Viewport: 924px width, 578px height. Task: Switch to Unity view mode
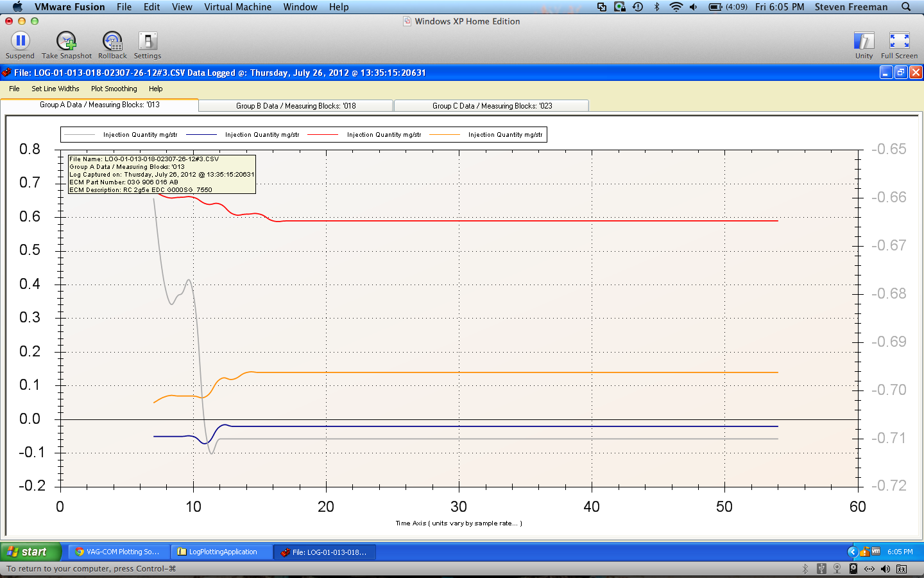click(x=864, y=42)
